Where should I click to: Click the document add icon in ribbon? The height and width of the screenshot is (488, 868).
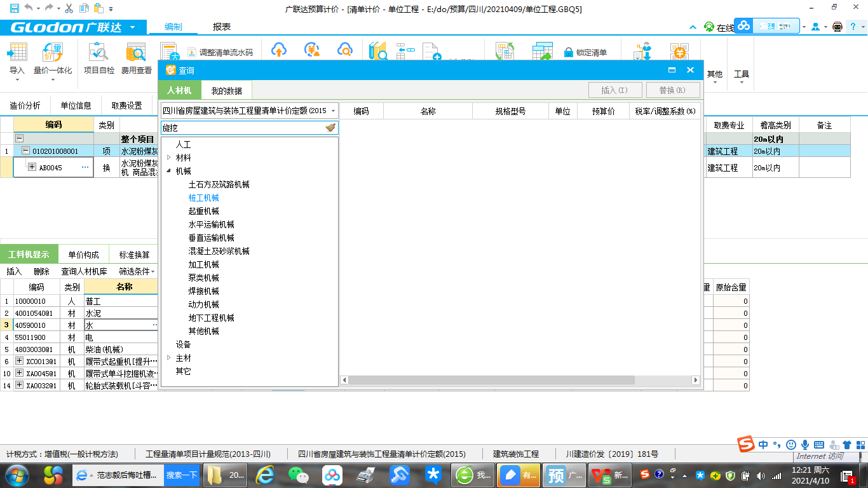tap(432, 51)
